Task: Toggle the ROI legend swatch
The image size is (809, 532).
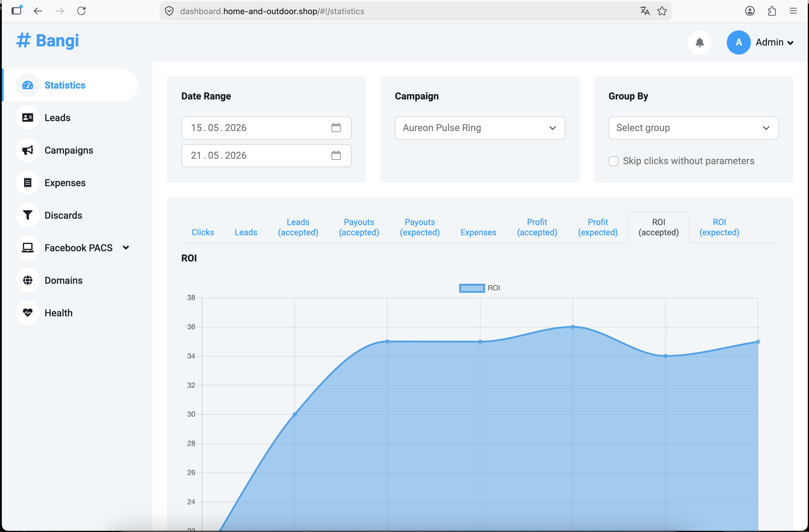Action: (x=472, y=288)
